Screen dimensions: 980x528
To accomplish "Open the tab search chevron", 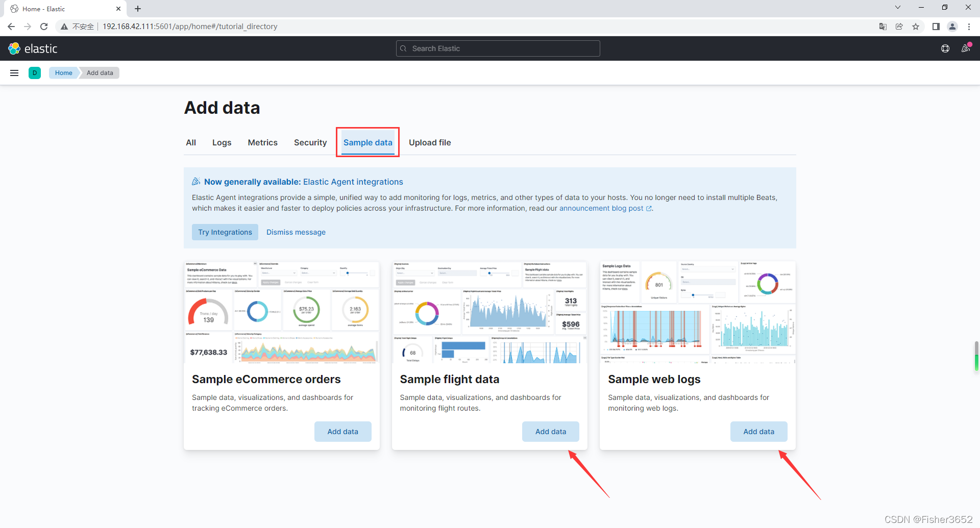I will click(898, 7).
